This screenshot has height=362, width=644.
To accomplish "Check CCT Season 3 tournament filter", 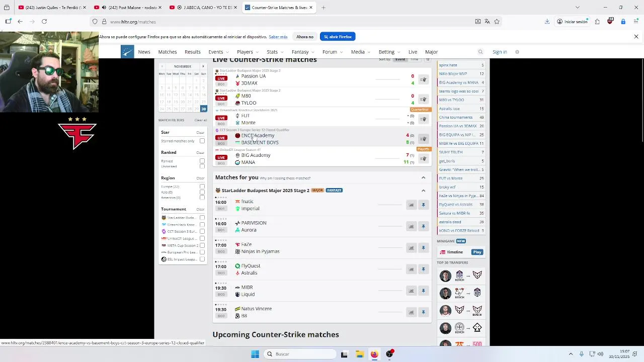I will point(202,232).
